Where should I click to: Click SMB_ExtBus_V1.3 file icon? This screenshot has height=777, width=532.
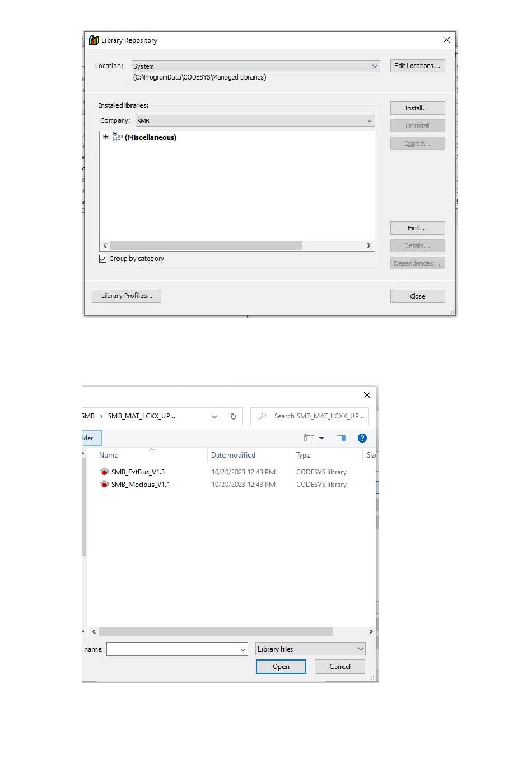pyautogui.click(x=104, y=472)
